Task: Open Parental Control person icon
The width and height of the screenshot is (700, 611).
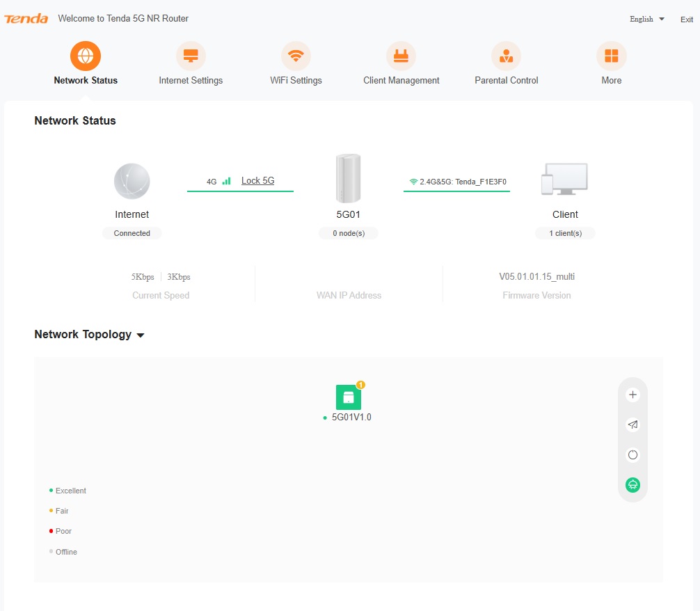Action: click(507, 56)
